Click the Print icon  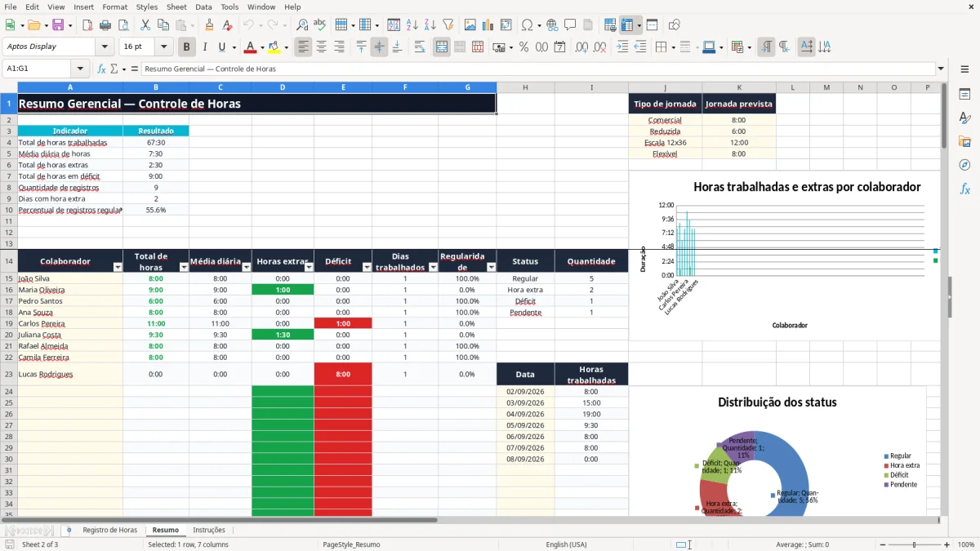(x=105, y=25)
